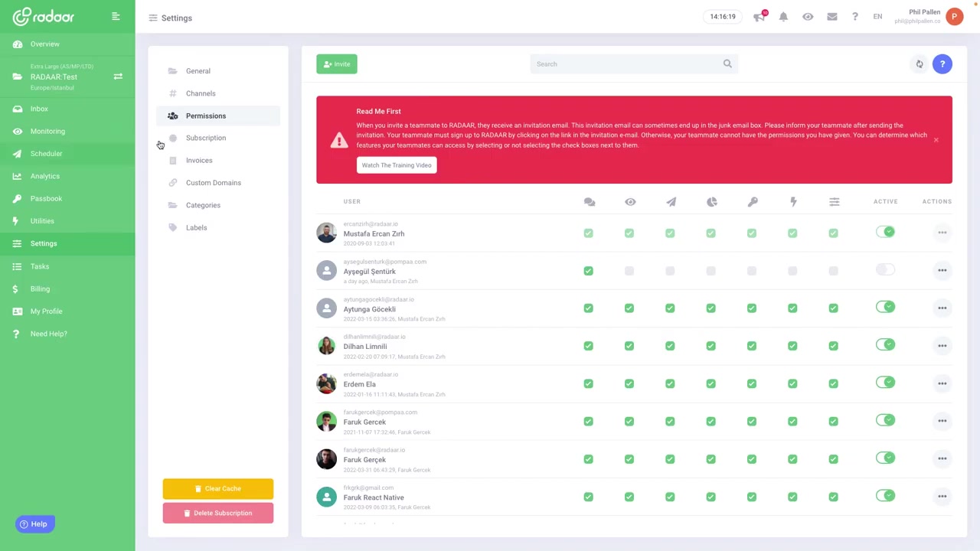The width and height of the screenshot is (980, 551).
Task: Open actions menu for Aytunga Göcekli
Action: point(942,308)
